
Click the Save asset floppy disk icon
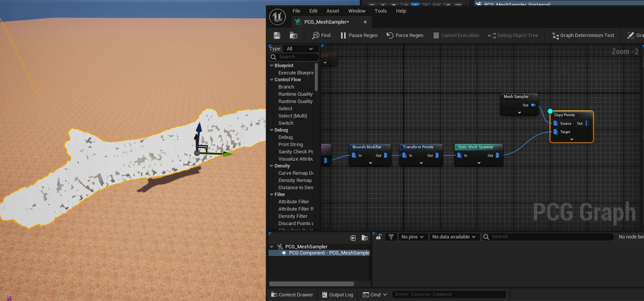tap(277, 35)
